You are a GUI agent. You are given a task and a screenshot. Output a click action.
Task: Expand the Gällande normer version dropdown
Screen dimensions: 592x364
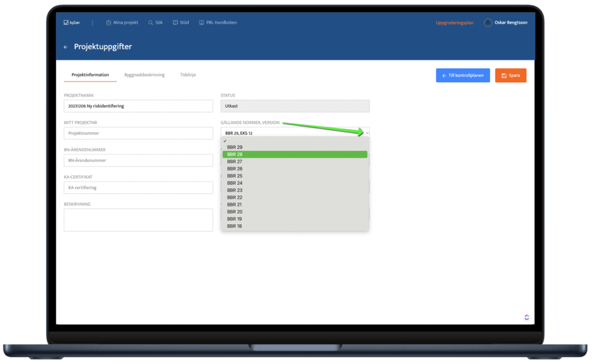click(295, 133)
